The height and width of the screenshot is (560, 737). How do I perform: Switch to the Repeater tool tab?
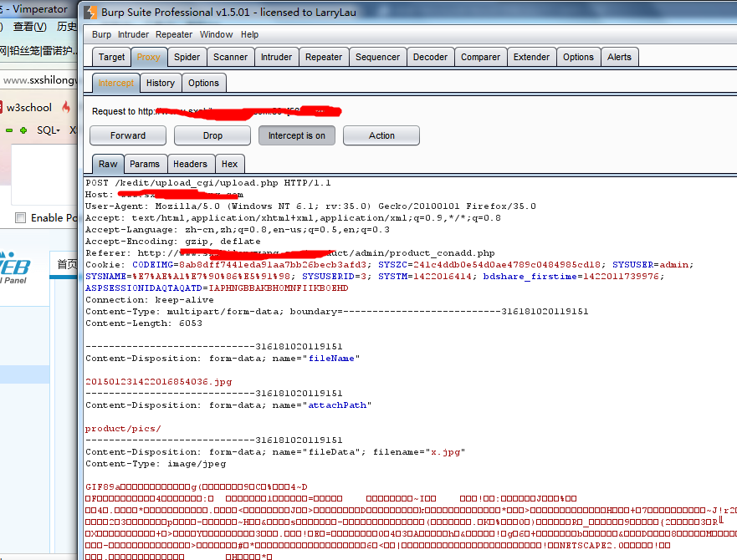click(324, 57)
